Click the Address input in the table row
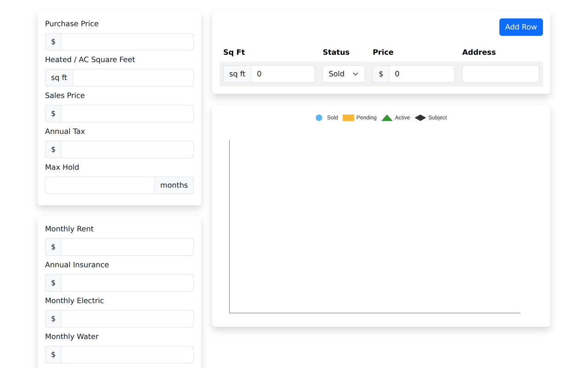 pyautogui.click(x=500, y=74)
